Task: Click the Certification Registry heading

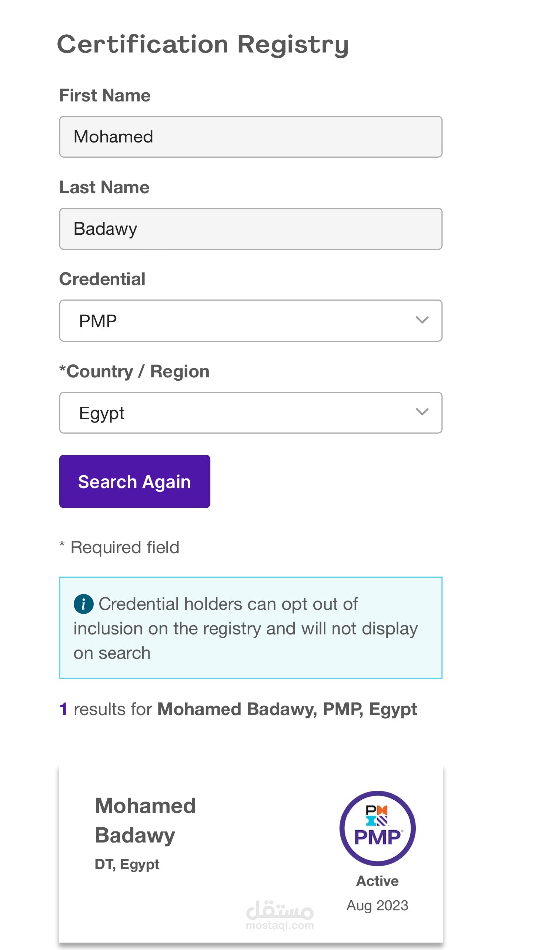Action: click(203, 45)
